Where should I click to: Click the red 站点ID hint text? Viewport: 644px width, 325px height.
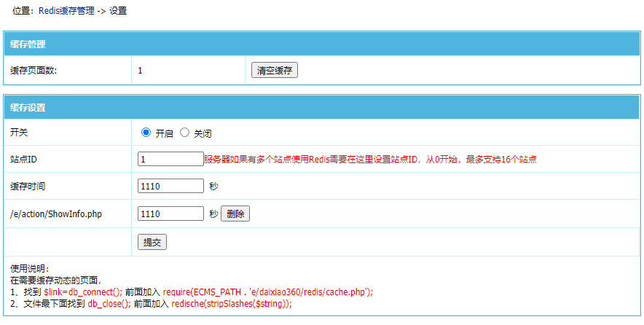pyautogui.click(x=370, y=159)
